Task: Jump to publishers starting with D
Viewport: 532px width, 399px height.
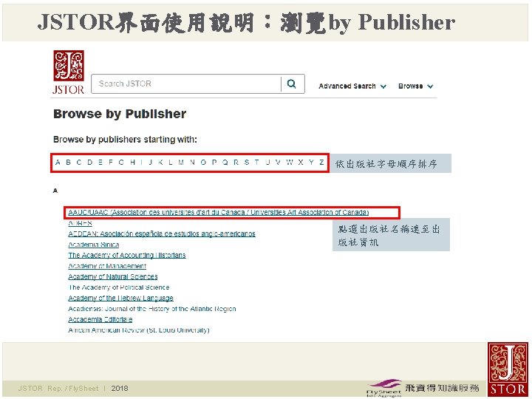Action: click(90, 163)
